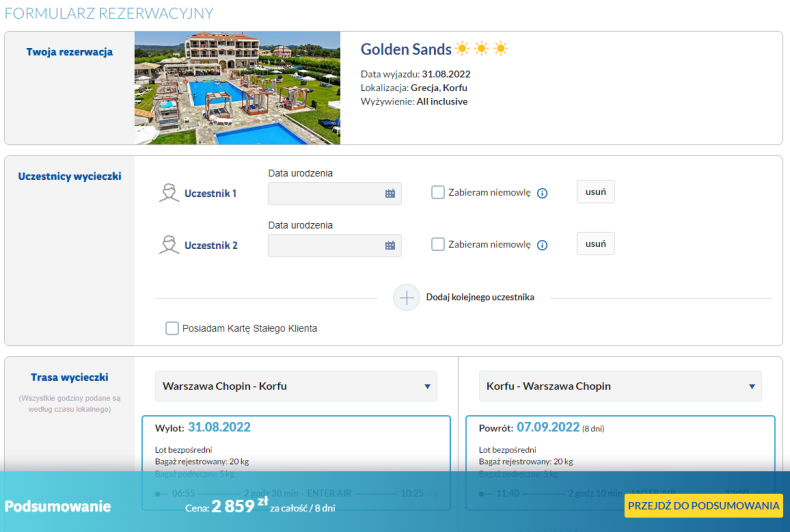Check Zabieram niemowlę for Uczestnik 2
Viewport: 790px width, 532px height.
(x=438, y=244)
